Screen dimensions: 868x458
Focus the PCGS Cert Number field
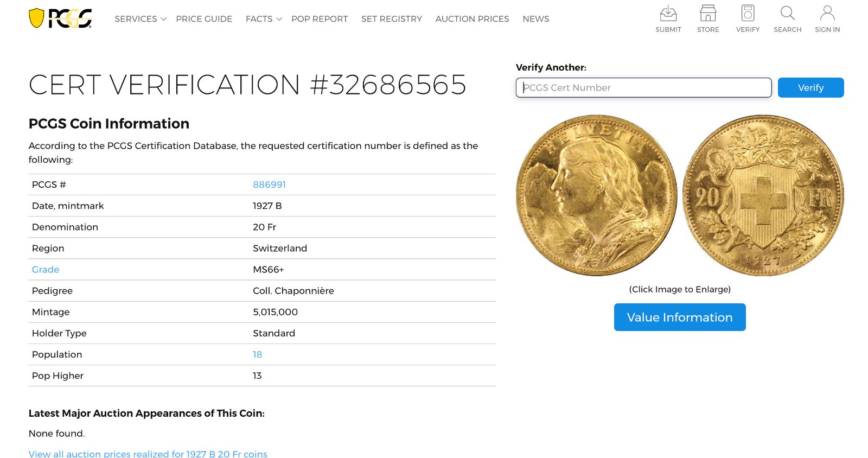(x=643, y=88)
